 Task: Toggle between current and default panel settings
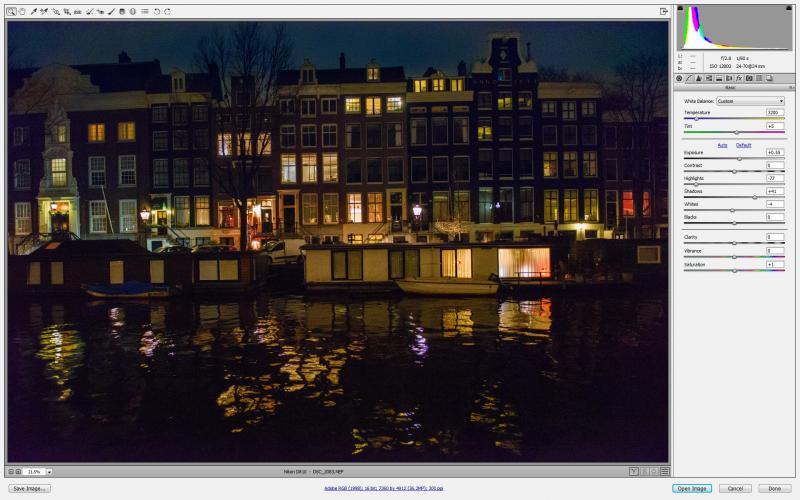pyautogui.click(x=665, y=472)
